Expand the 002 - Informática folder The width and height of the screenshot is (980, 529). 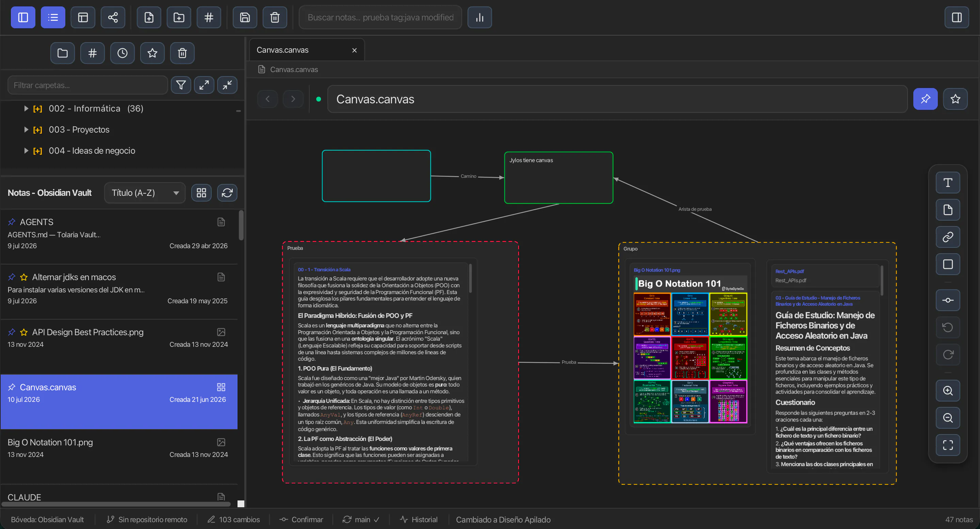point(26,109)
